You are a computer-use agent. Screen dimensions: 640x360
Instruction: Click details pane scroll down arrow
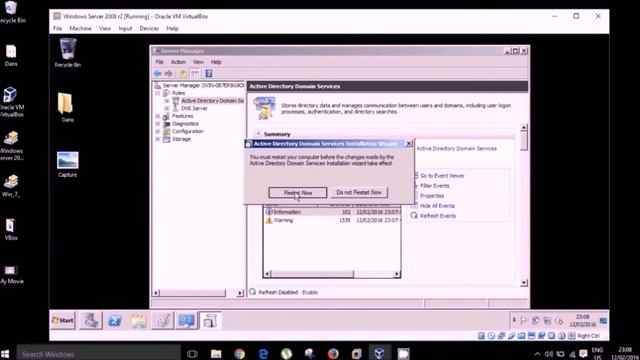pyautogui.click(x=524, y=283)
